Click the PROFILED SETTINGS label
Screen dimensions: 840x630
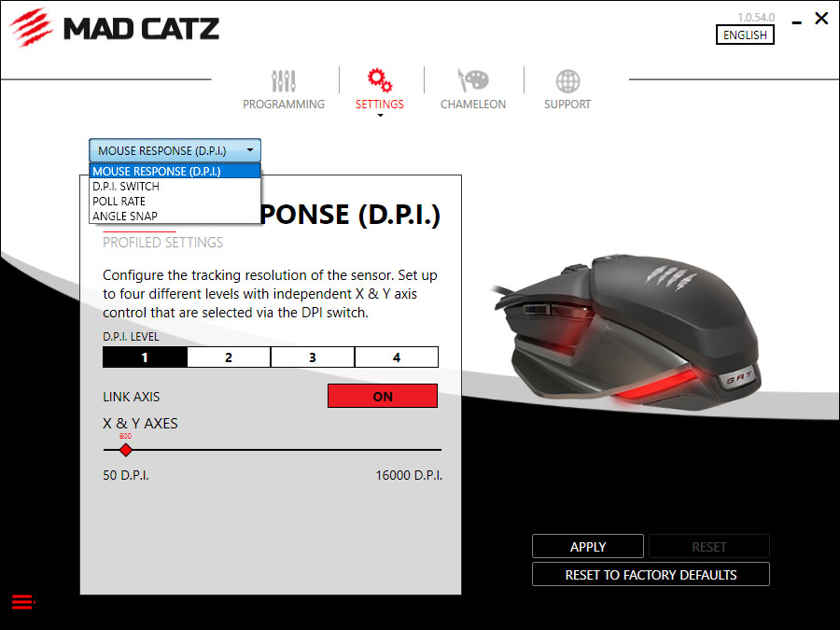tap(162, 242)
